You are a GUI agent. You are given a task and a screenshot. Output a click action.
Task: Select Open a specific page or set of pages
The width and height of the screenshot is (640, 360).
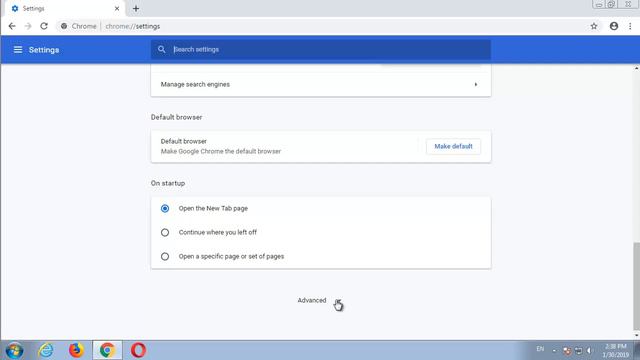point(165,257)
